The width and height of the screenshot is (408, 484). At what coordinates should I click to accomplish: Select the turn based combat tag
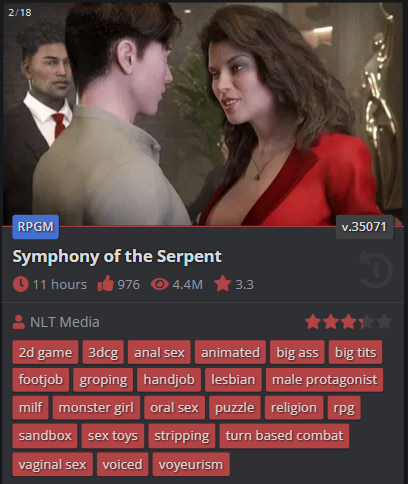pyautogui.click(x=284, y=436)
